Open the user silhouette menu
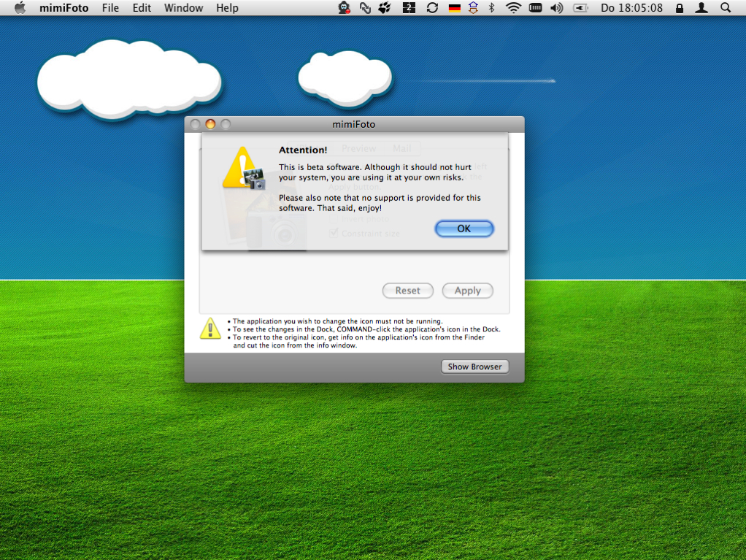Screen dimensions: 746x560 [x=701, y=7]
